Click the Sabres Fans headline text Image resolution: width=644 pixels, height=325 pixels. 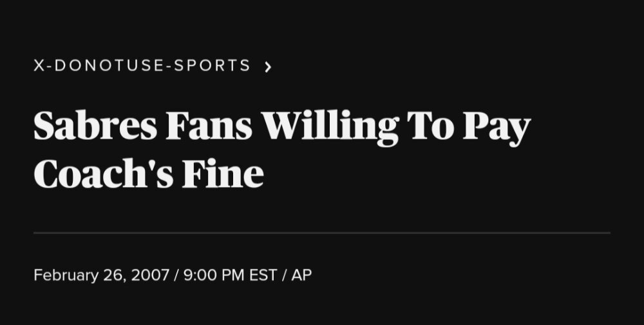[282, 150]
